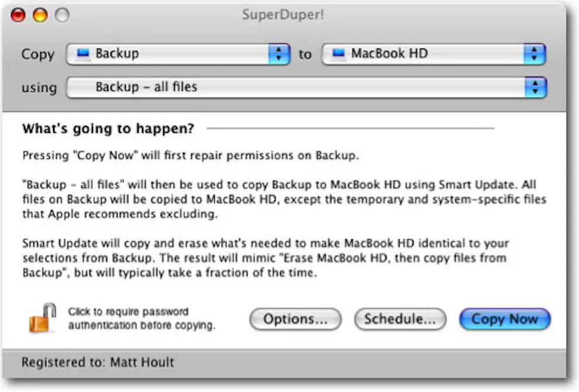Click the MacBook HD disk icon
This screenshot has width=579, height=392.
tap(337, 53)
